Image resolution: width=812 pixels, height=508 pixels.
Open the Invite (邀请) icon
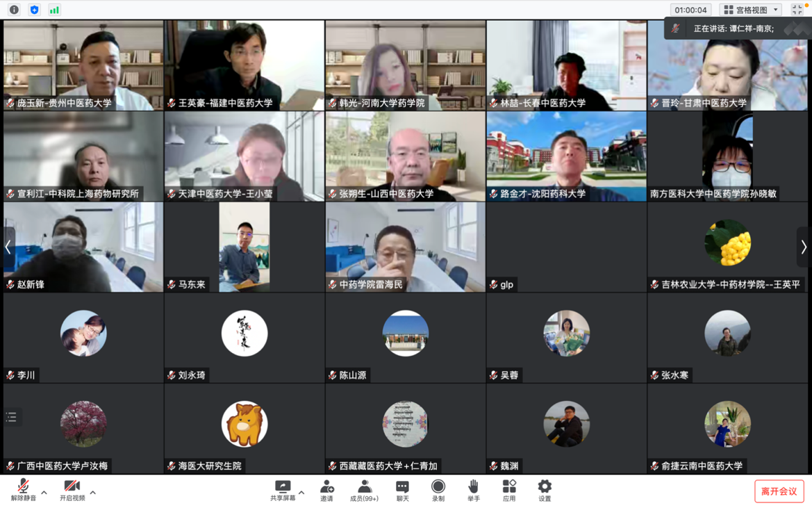(x=326, y=489)
